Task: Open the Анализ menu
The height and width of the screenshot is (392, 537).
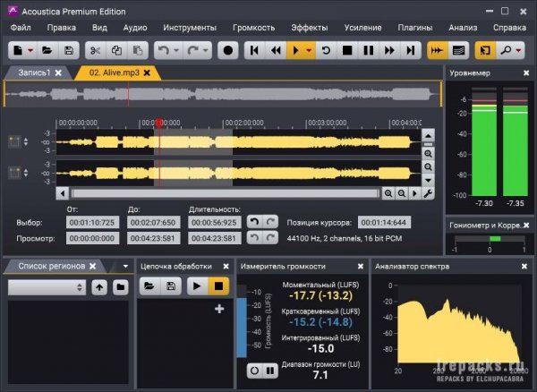Action: 463,28
